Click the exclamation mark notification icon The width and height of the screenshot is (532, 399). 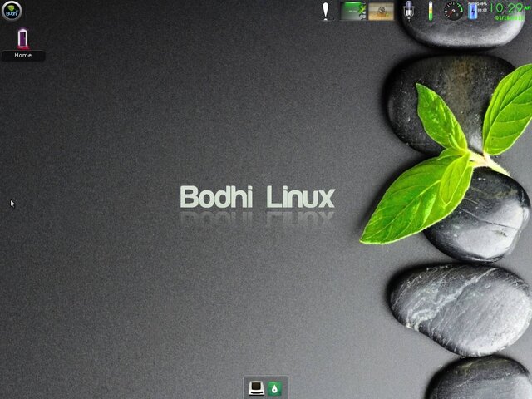click(326, 11)
